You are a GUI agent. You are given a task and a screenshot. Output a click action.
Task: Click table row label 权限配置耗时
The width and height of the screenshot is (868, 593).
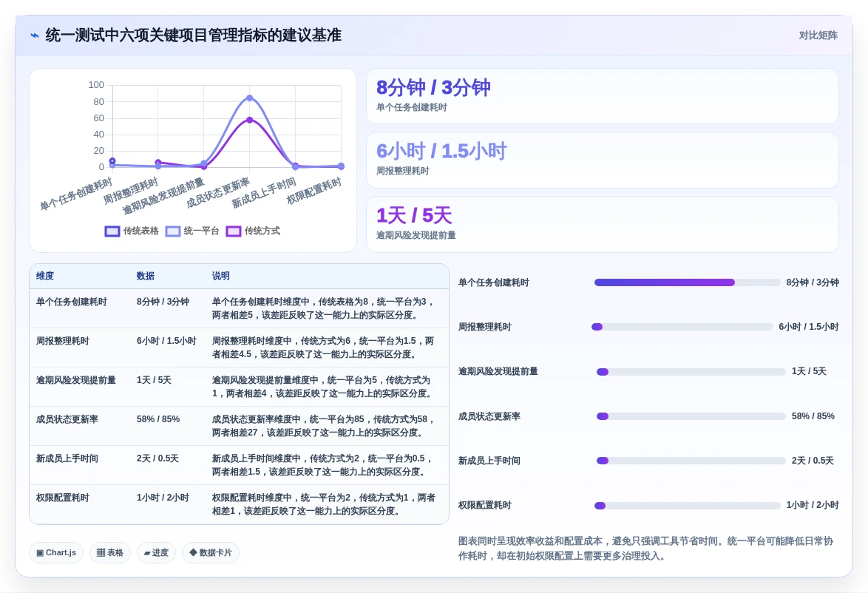tap(63, 498)
